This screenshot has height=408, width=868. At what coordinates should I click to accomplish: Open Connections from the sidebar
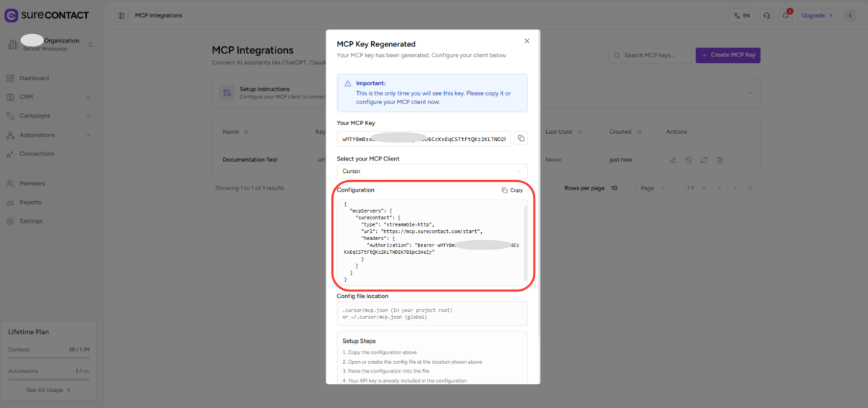[x=36, y=154]
